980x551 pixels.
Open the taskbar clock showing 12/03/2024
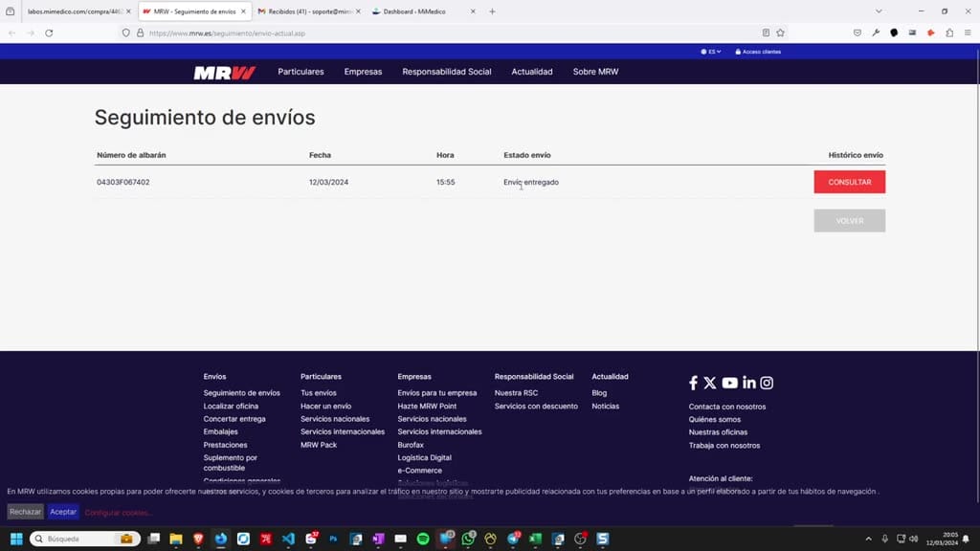(x=942, y=539)
